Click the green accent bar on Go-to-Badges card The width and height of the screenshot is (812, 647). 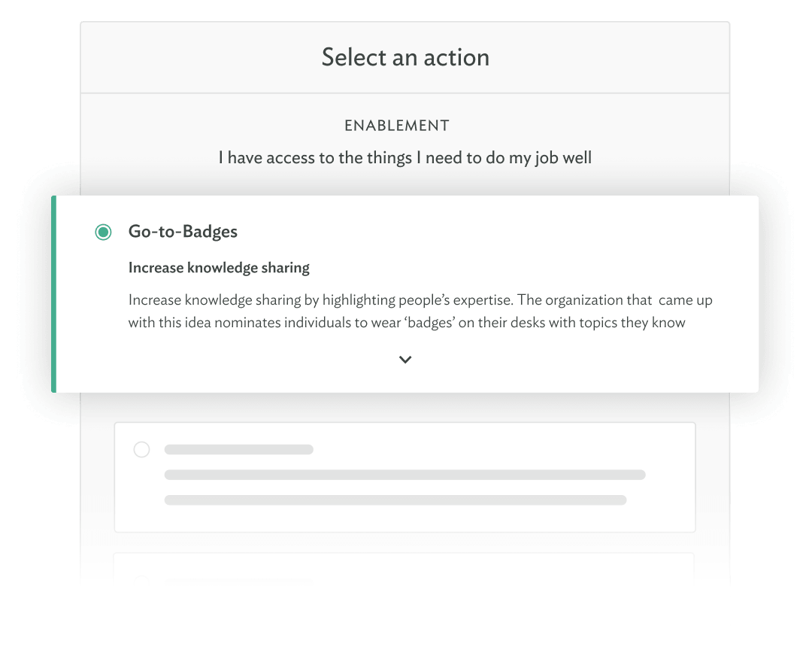(x=53, y=294)
